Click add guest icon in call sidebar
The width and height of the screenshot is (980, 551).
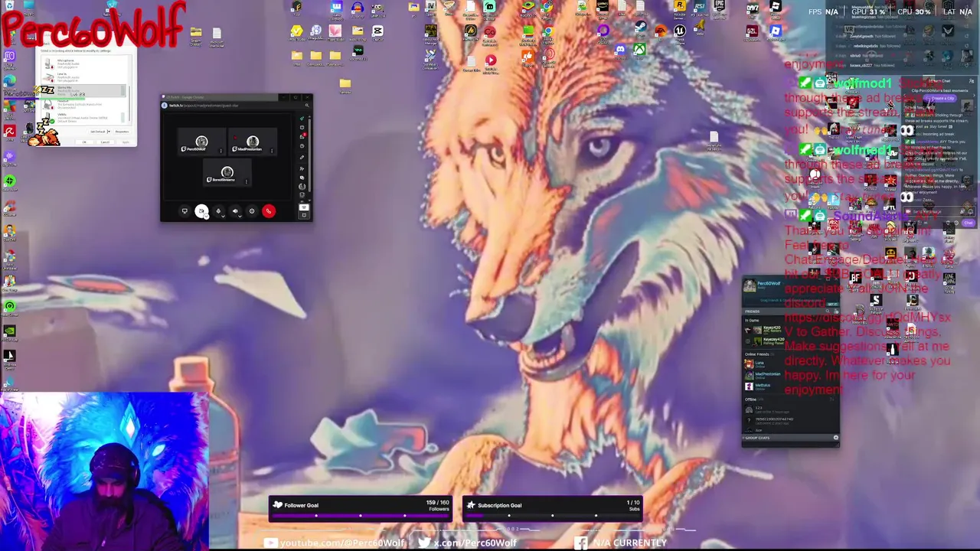[x=302, y=168]
